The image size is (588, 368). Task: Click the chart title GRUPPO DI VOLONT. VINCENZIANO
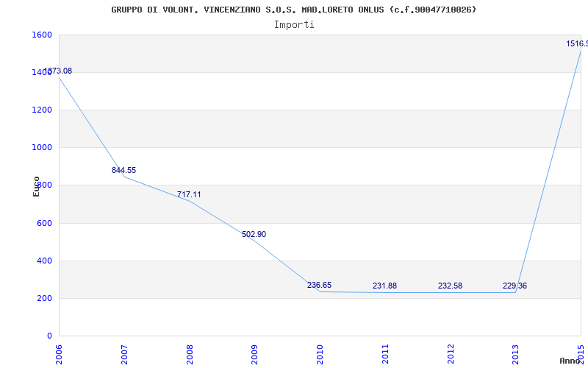tap(293, 10)
